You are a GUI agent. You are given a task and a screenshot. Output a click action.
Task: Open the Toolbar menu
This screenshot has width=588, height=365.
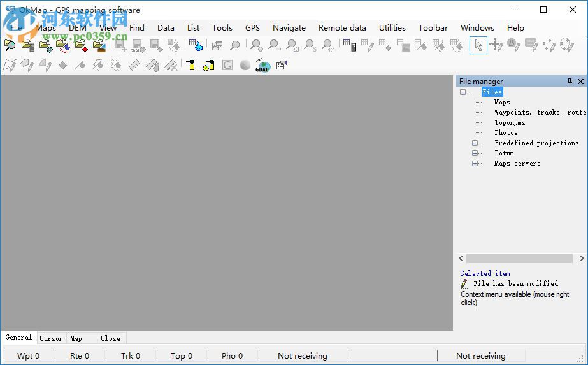click(x=433, y=28)
